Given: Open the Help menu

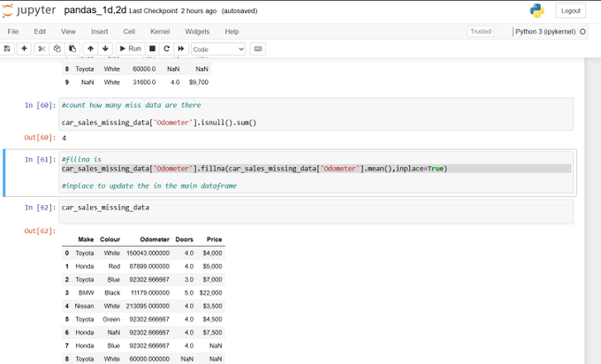Looking at the screenshot, I should click(232, 32).
